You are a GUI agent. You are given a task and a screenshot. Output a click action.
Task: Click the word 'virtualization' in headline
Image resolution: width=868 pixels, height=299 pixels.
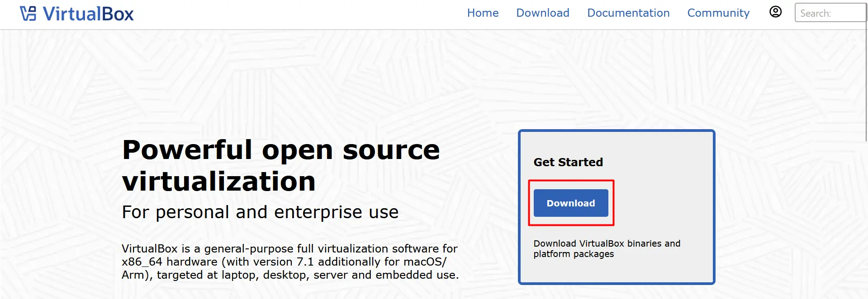218,182
